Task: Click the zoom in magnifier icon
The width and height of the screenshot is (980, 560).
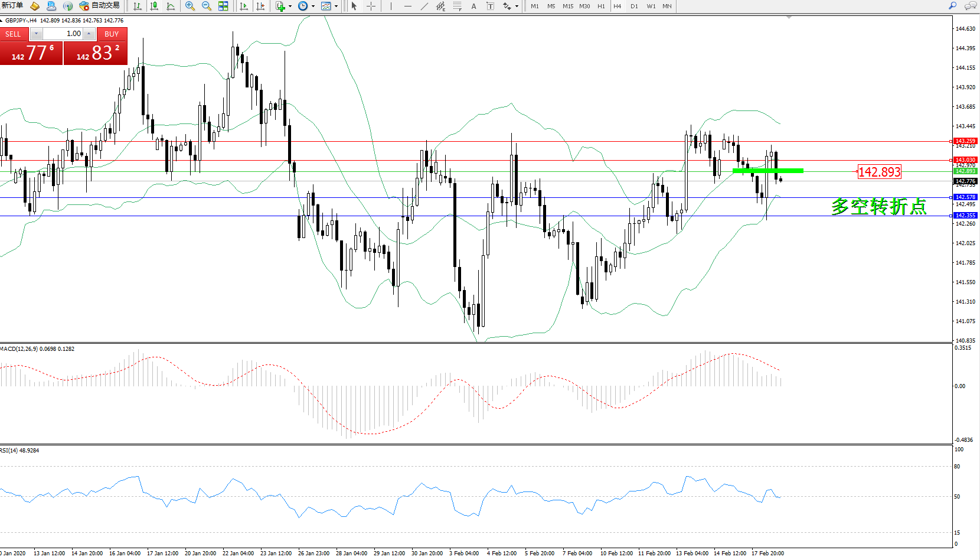Action: [x=190, y=6]
